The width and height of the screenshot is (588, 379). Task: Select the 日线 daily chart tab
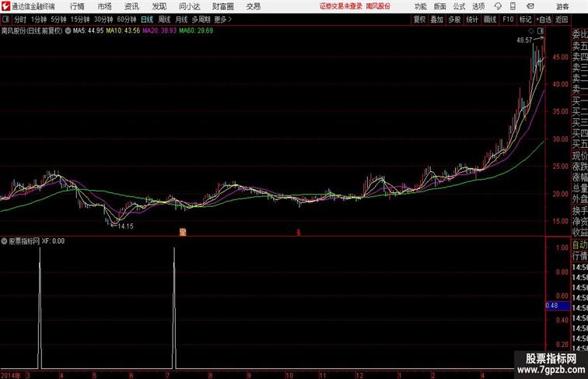[147, 19]
